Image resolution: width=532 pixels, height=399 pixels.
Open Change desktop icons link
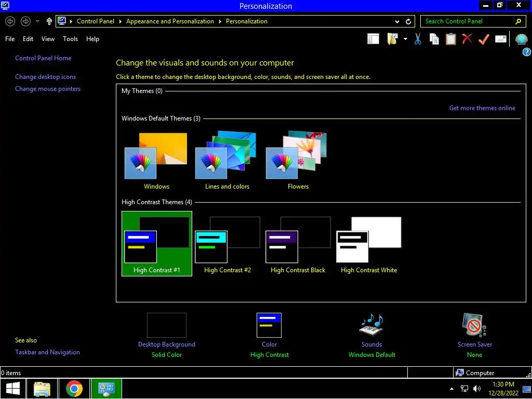click(x=46, y=77)
